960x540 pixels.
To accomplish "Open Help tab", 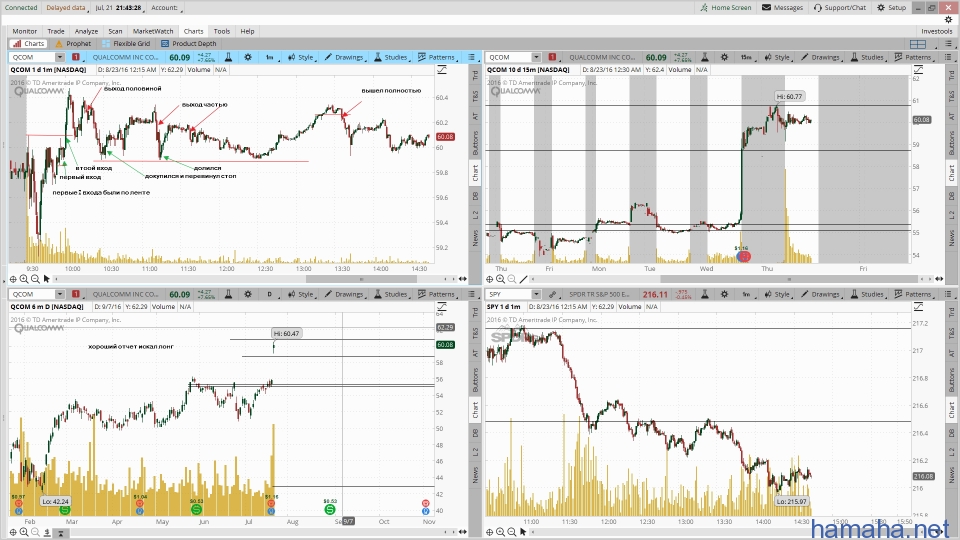I will point(247,31).
